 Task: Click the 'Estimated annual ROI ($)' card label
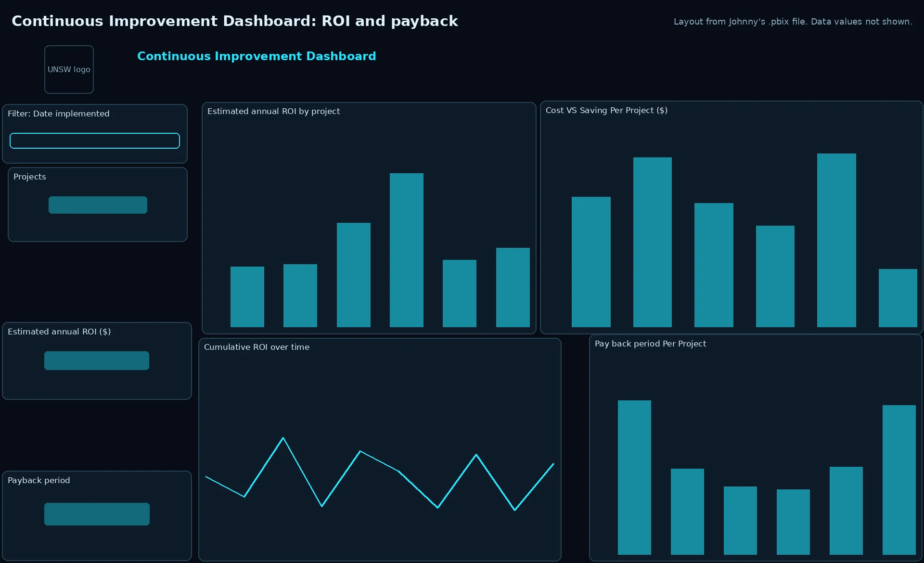[59, 332]
